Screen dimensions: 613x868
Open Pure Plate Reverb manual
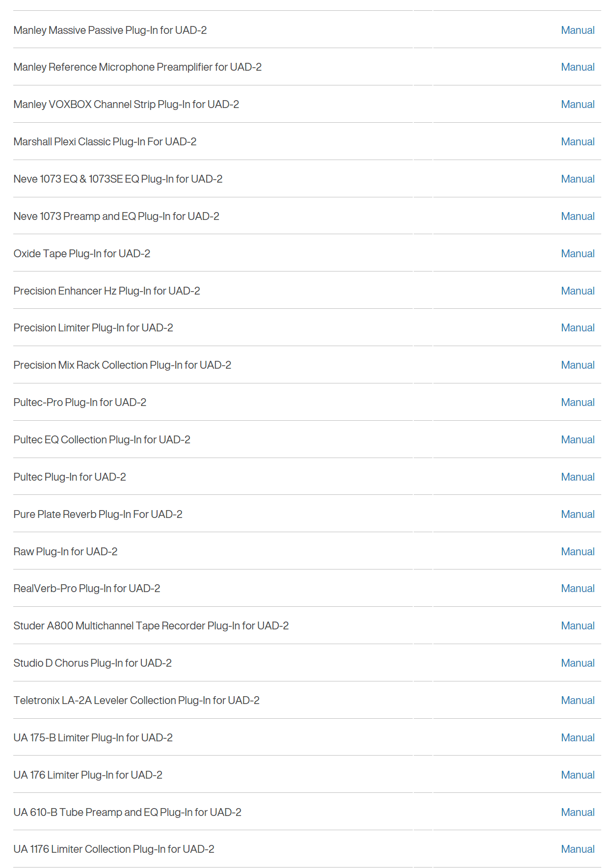578,514
